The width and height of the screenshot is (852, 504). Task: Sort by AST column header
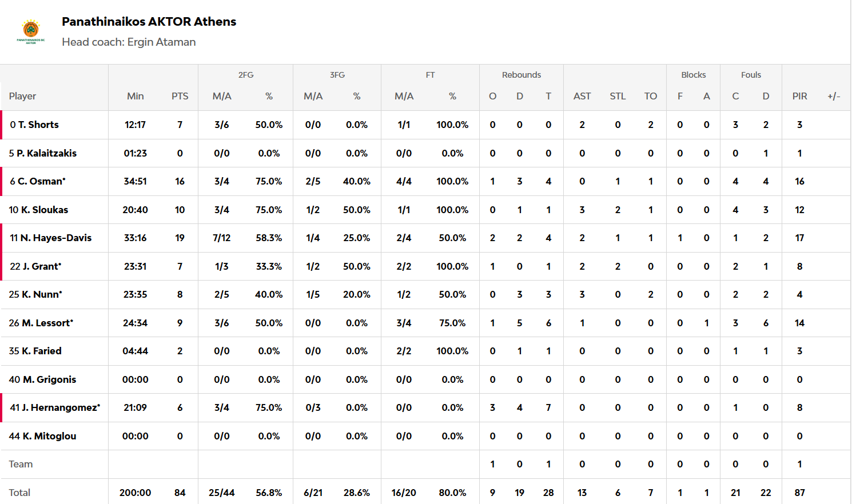(582, 96)
